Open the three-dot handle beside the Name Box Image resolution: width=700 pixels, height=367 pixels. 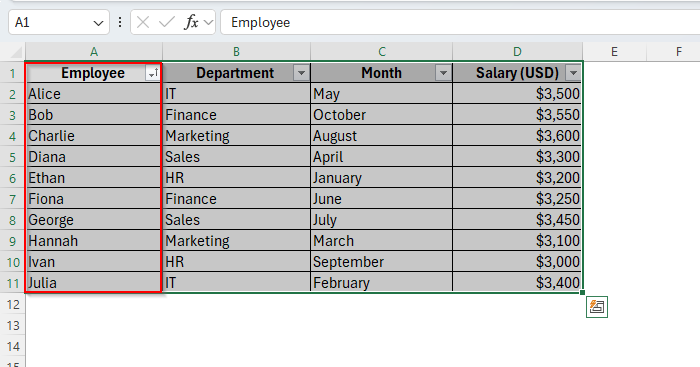click(120, 22)
